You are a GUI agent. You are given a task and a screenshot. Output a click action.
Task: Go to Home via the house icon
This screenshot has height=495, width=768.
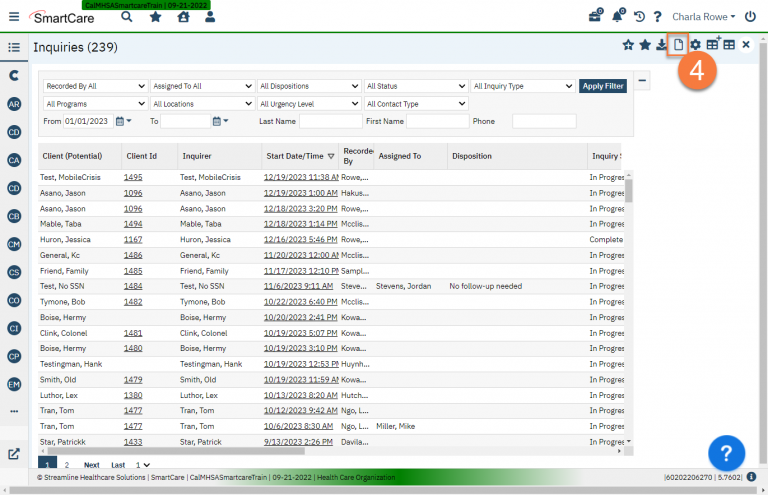pos(183,16)
